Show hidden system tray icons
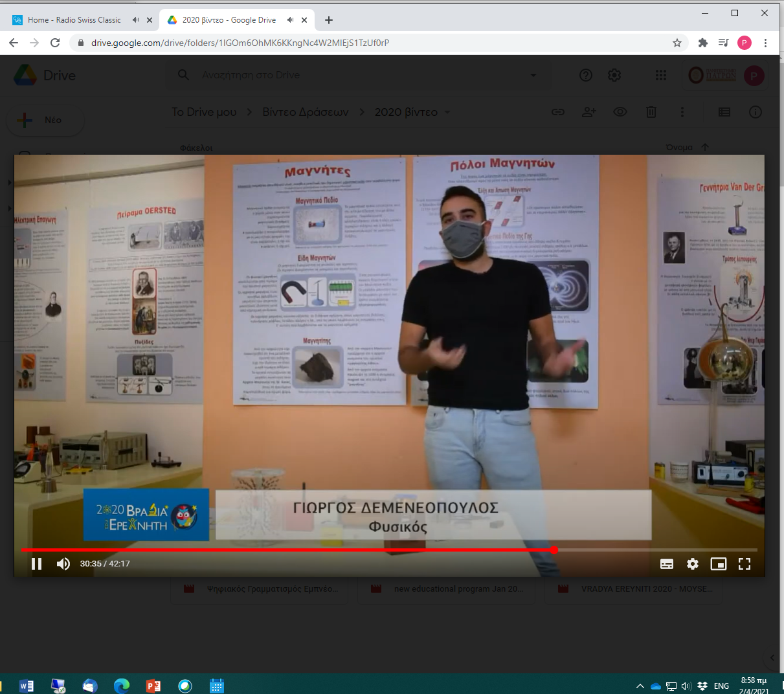784x694 pixels. coord(640,686)
